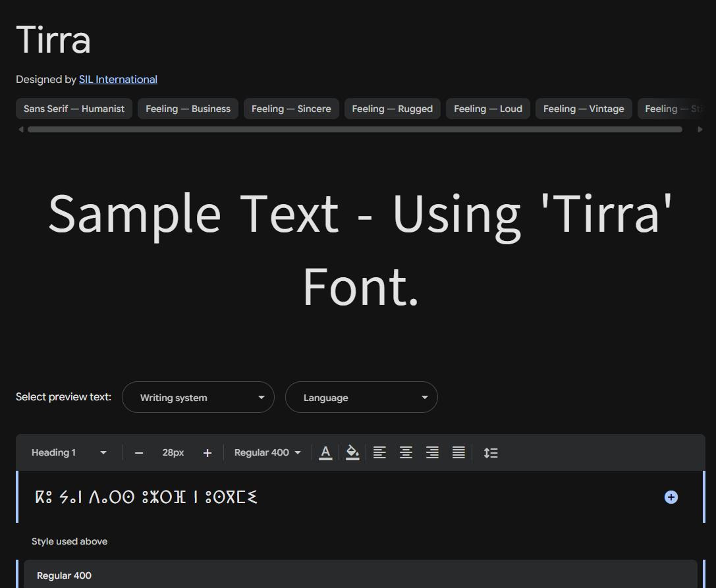
Task: Align preview text left
Action: [x=379, y=452]
